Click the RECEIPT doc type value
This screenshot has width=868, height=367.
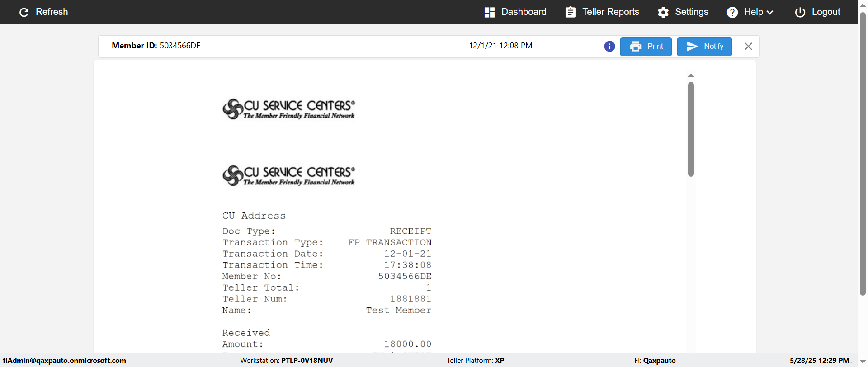(410, 231)
